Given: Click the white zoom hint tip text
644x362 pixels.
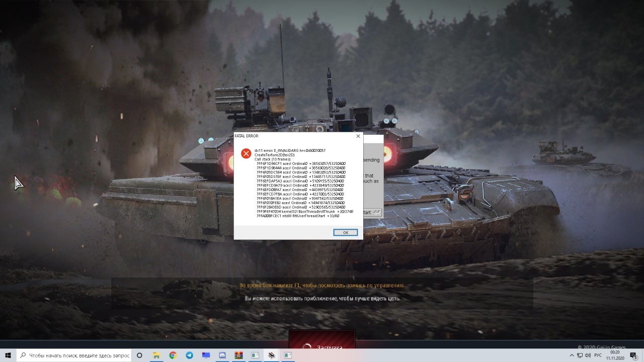Looking at the screenshot, I should tap(322, 298).
